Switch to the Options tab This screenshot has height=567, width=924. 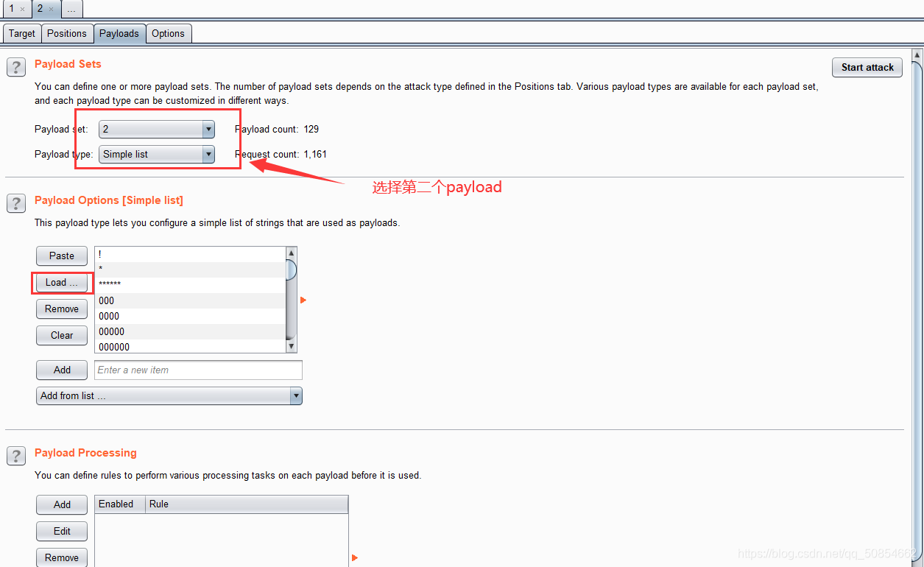169,33
